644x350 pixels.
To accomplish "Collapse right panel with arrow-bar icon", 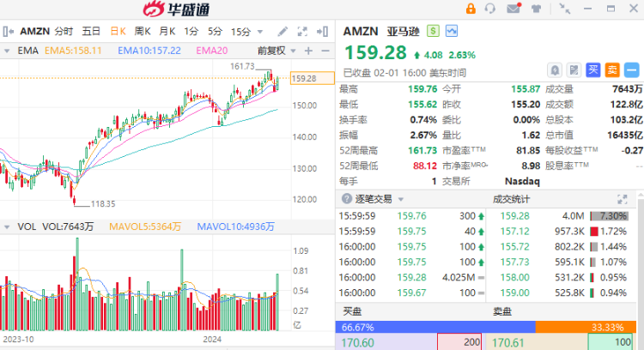I will coord(322,31).
